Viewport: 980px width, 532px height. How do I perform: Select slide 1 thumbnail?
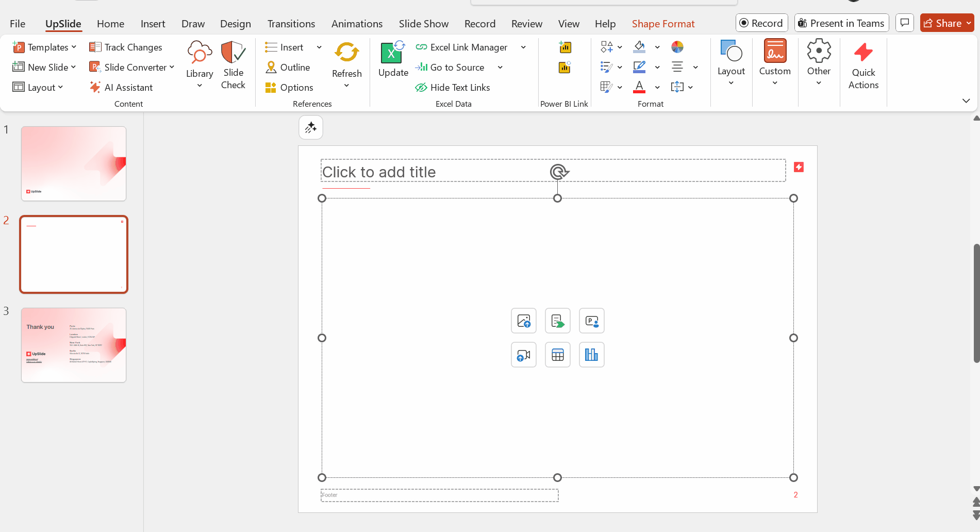point(74,163)
